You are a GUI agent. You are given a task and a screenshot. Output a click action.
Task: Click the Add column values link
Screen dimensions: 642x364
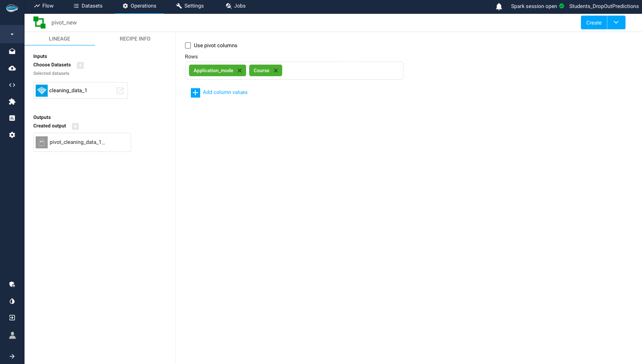point(225,92)
